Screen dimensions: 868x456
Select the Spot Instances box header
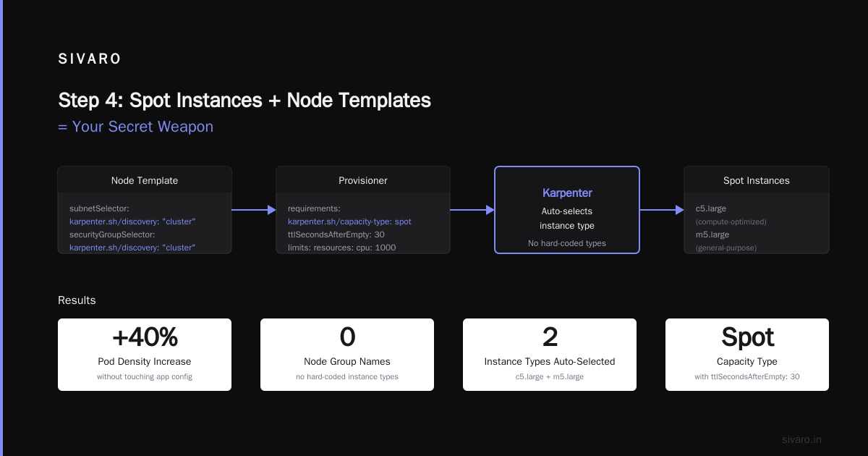point(757,180)
